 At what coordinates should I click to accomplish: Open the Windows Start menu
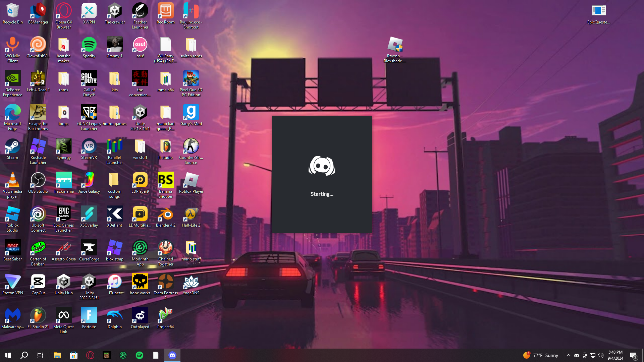(8, 355)
